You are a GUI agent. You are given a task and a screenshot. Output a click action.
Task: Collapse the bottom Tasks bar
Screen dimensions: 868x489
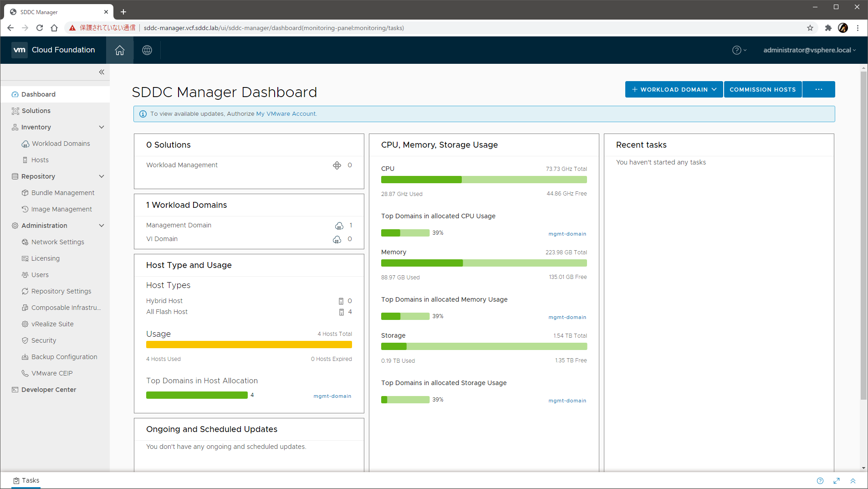tap(852, 481)
